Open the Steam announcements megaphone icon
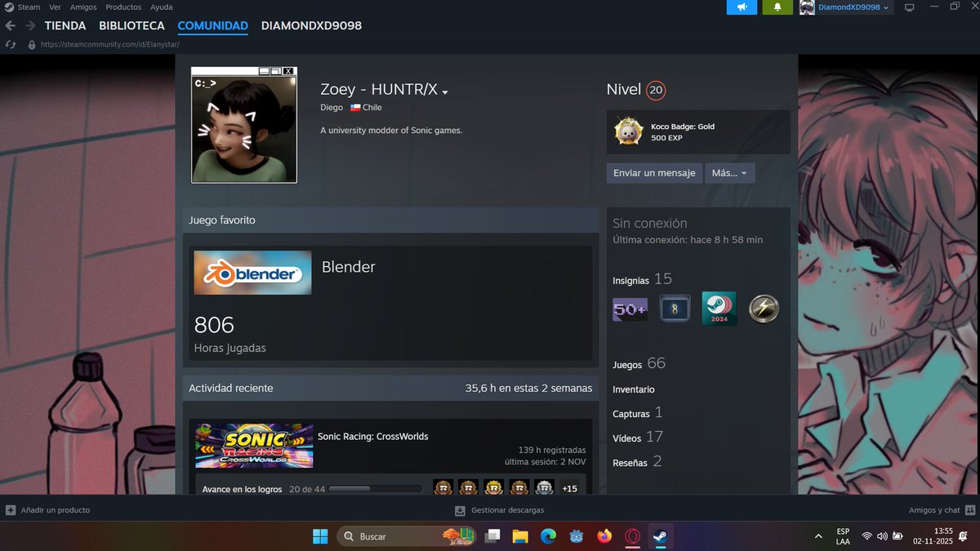The width and height of the screenshot is (980, 551). tap(742, 7)
